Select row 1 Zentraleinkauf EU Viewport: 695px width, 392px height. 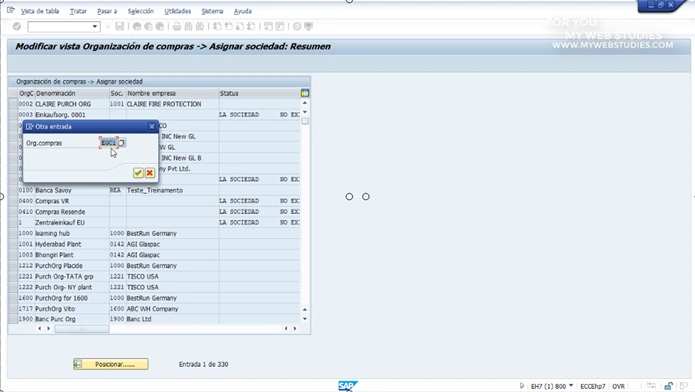(x=13, y=223)
